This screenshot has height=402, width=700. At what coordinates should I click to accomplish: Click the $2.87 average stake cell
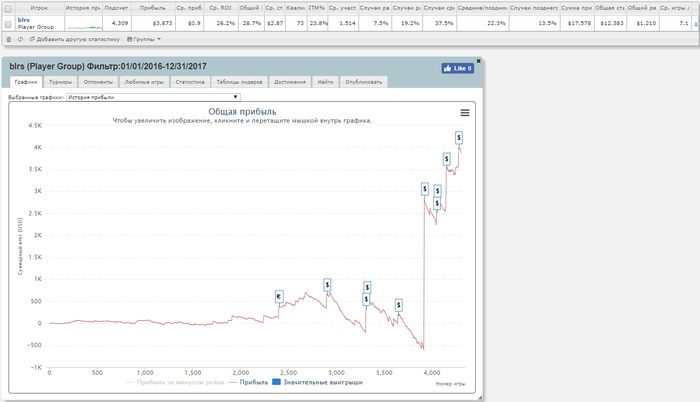(x=275, y=23)
